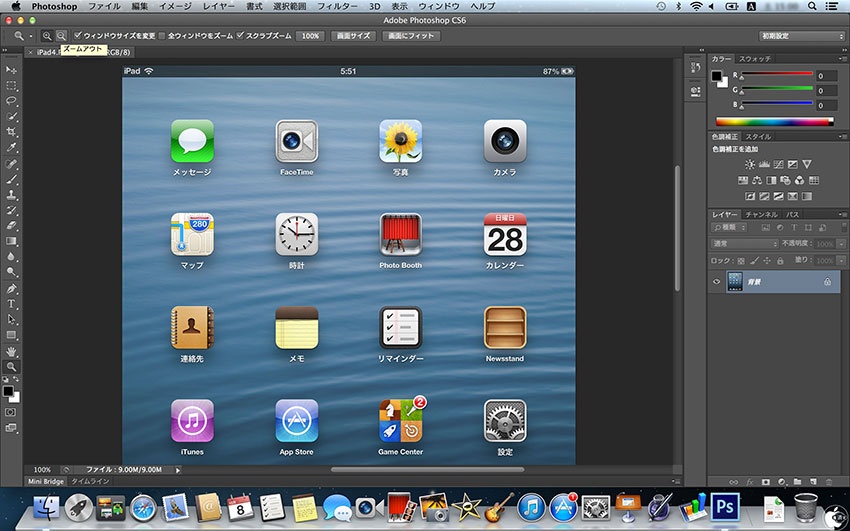This screenshot has width=850, height=531.
Task: Click the foreground color swatch in Color panel
Action: (717, 76)
